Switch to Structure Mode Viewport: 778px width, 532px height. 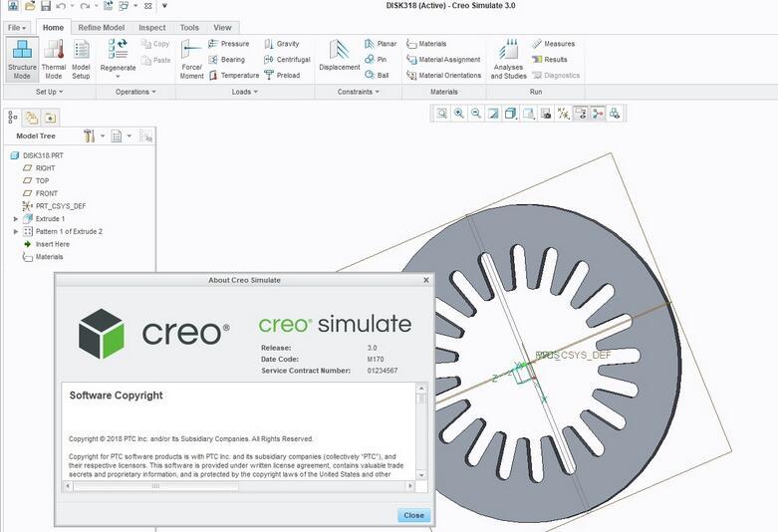pos(22,59)
